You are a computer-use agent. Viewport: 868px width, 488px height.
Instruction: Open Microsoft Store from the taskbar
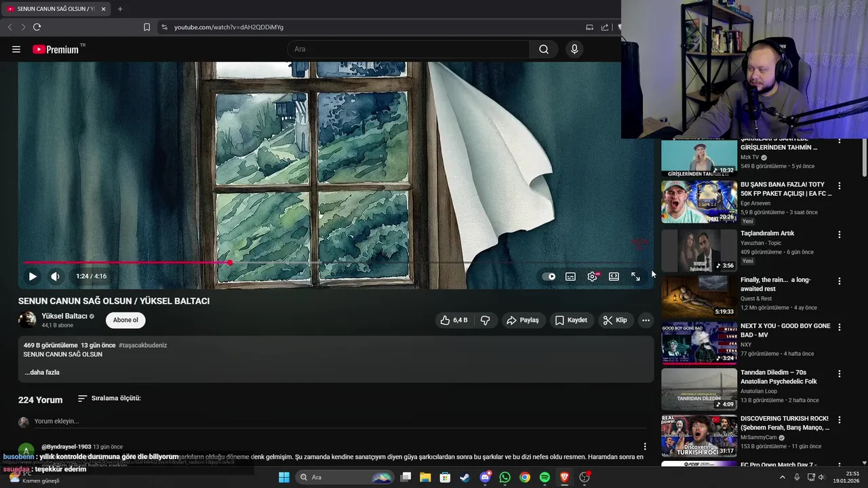click(445, 477)
